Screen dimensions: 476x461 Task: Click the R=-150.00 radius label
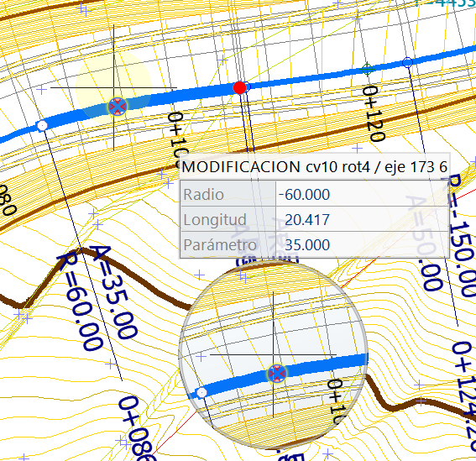[x=462, y=235]
